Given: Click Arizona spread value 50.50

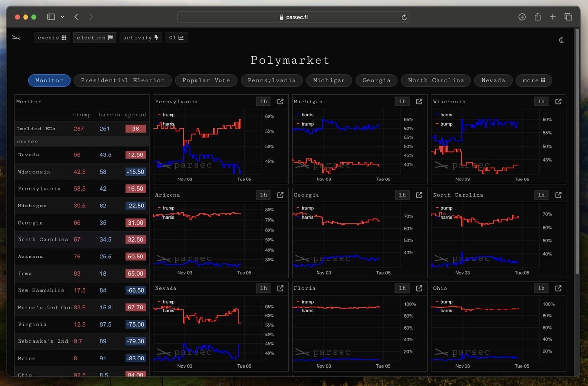Looking at the screenshot, I should [136, 257].
